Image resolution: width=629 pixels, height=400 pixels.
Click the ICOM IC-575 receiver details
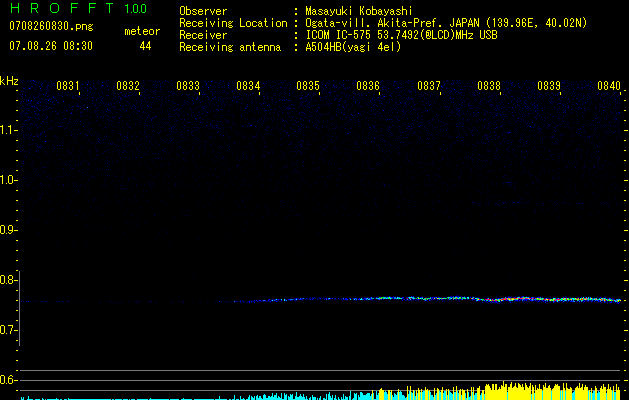pos(402,35)
